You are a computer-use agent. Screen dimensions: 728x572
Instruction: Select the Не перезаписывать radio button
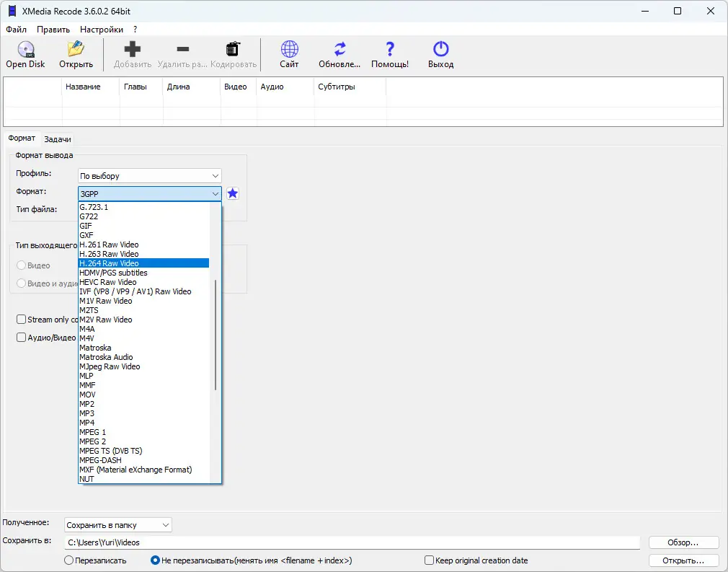[x=155, y=560]
